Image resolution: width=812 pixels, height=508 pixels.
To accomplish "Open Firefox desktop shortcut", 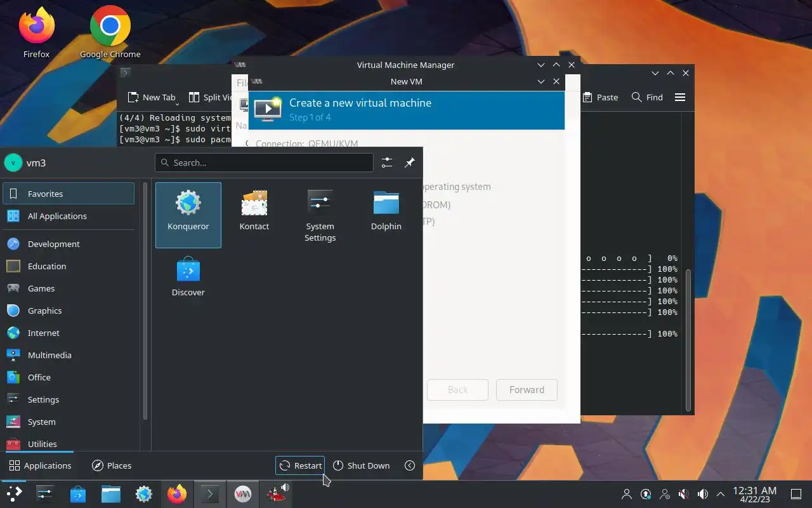I will pyautogui.click(x=36, y=33).
